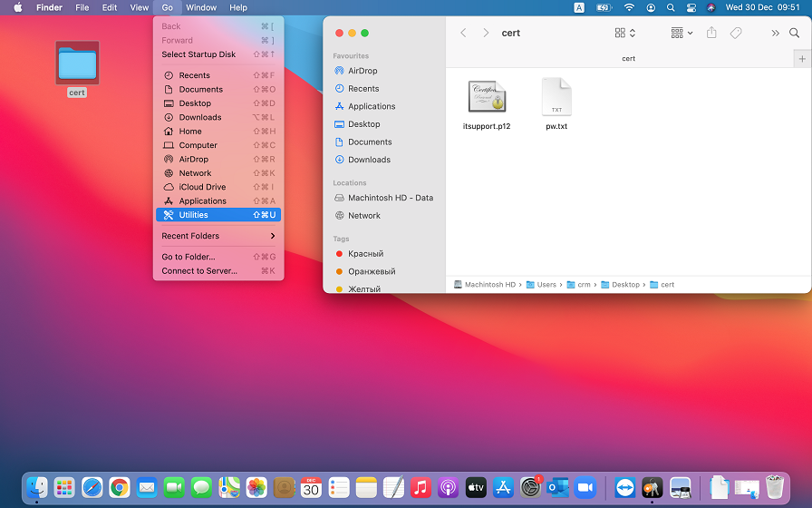The height and width of the screenshot is (508, 812).
Task: Choose Utilities from the Go menu
Action: (217, 215)
